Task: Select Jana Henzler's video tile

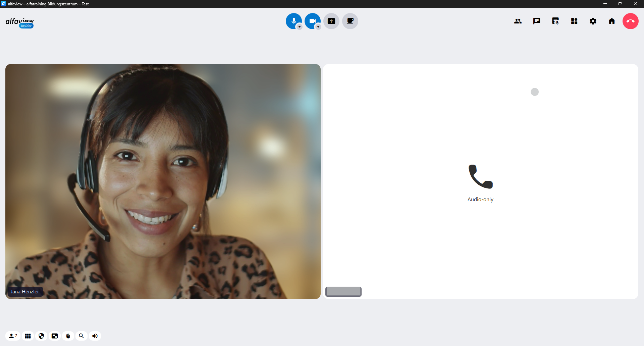Action: (163, 181)
